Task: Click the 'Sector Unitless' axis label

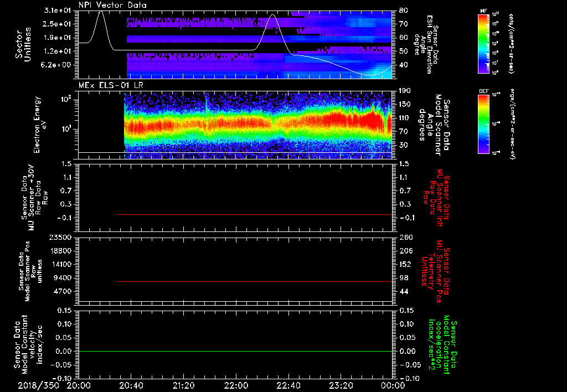Action: point(23,44)
